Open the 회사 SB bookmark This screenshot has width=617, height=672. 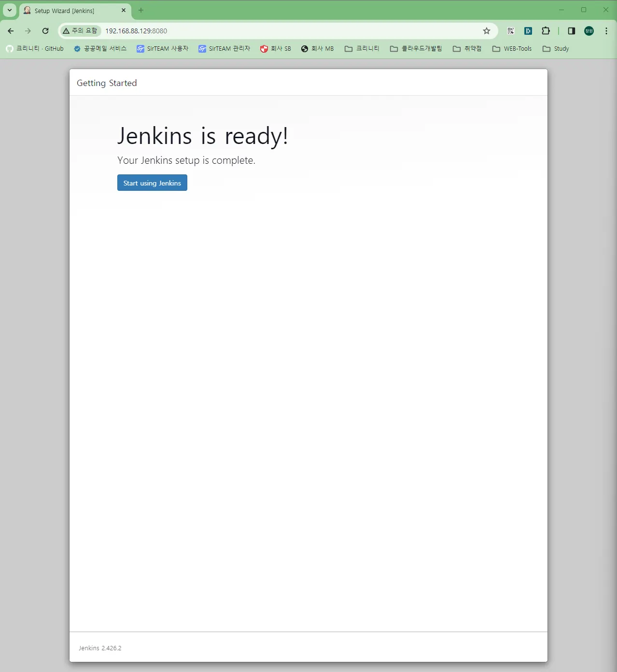275,49
